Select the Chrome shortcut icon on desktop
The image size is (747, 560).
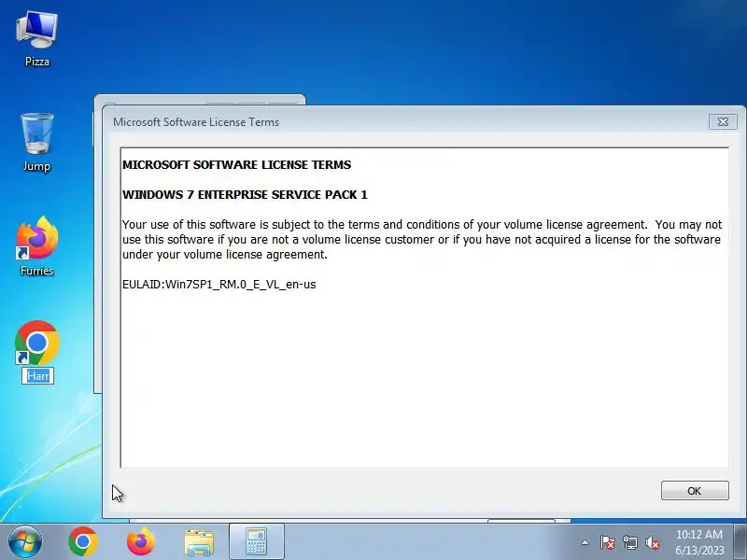(x=37, y=343)
